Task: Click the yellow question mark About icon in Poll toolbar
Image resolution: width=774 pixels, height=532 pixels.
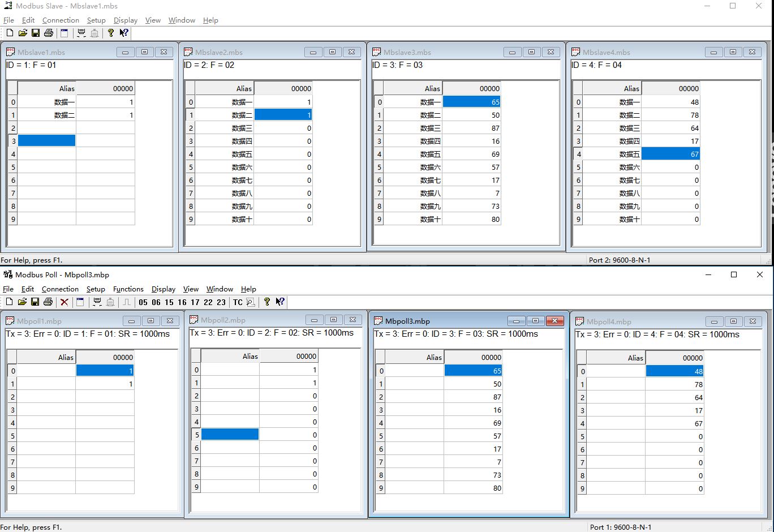Action: (x=267, y=302)
